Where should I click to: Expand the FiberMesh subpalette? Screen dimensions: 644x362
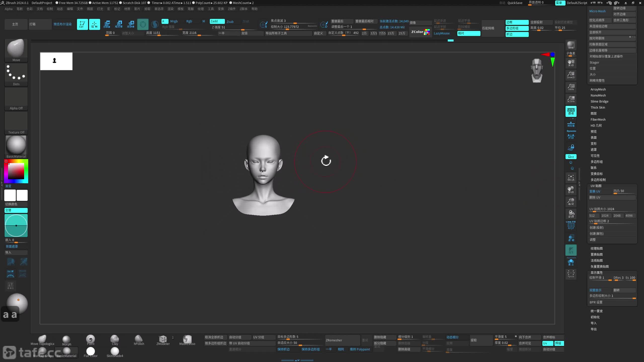click(x=598, y=120)
